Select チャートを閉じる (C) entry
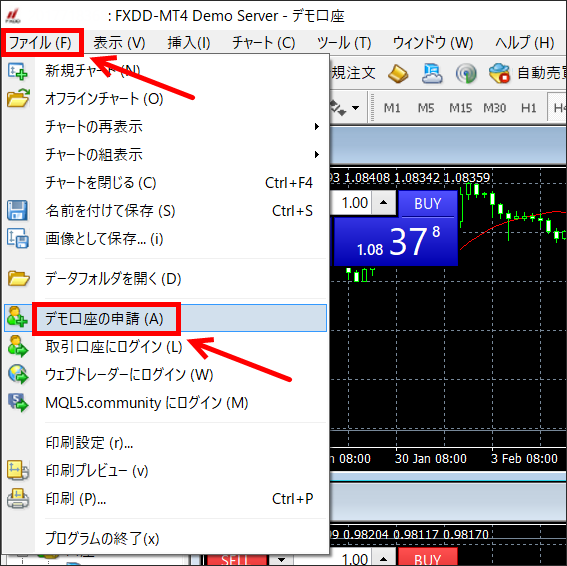The width and height of the screenshot is (567, 566). click(165, 183)
